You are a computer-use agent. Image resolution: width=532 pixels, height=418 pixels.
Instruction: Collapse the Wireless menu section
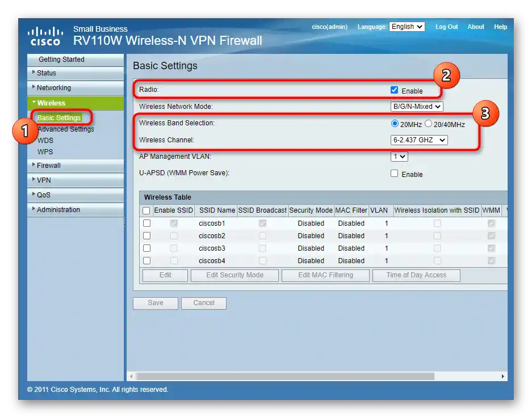(x=76, y=103)
